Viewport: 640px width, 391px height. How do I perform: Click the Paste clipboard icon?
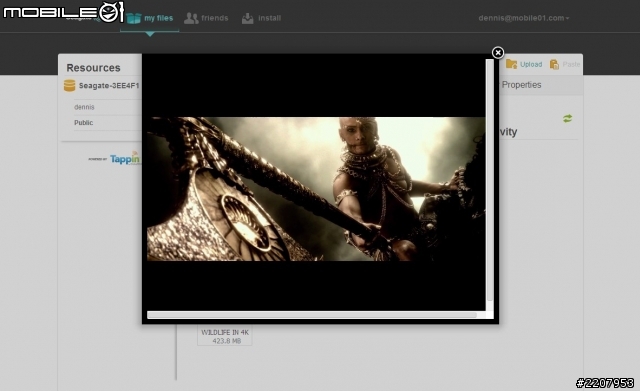(554, 64)
